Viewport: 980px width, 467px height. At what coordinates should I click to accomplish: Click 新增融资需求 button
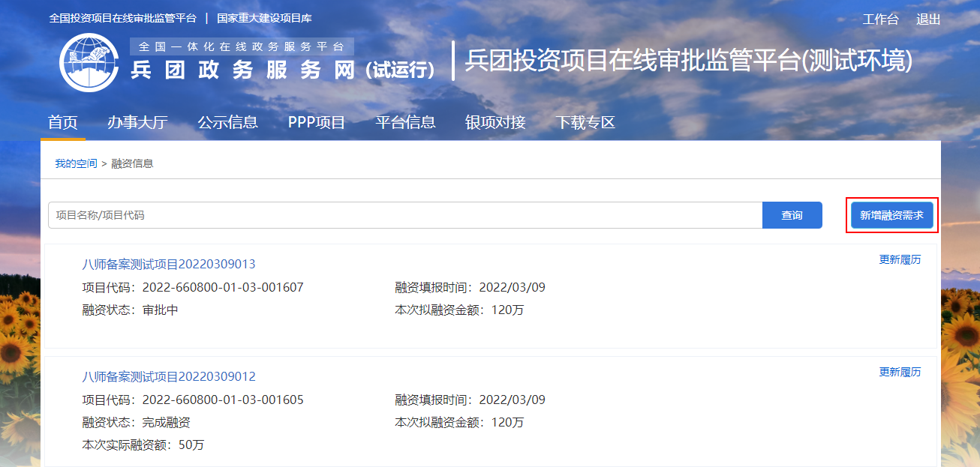[891, 215]
